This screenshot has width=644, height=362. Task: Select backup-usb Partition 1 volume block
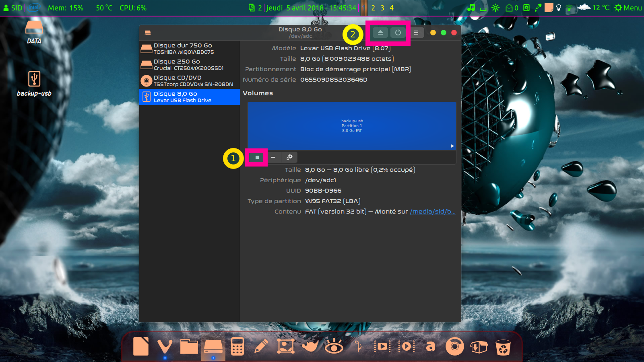(352, 126)
